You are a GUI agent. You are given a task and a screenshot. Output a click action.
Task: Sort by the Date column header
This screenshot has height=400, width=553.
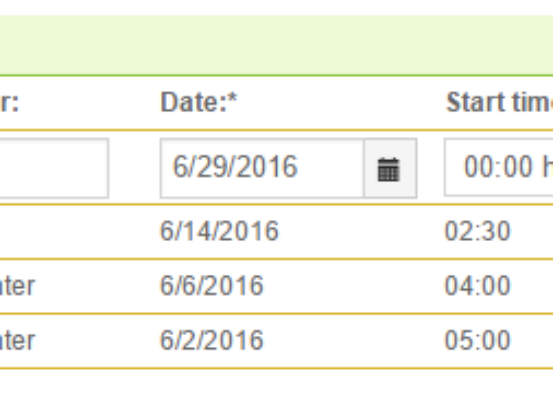199,102
